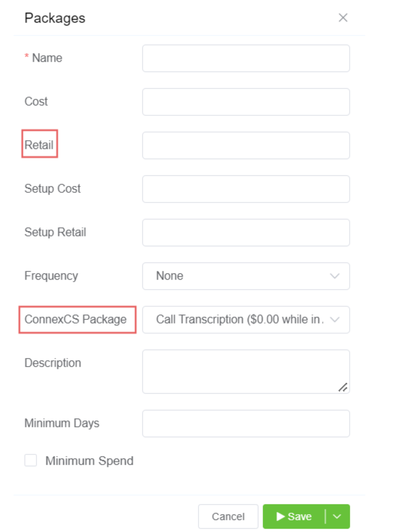Click the Frequency dropdown chevron arrow
This screenshot has height=532, width=406.
(334, 276)
